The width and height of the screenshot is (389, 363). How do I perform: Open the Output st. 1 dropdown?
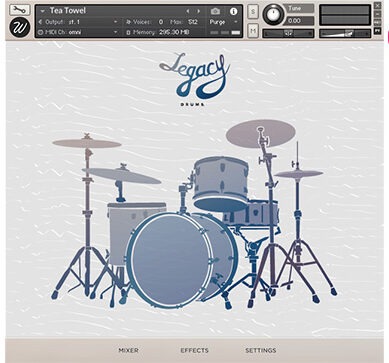(78, 22)
